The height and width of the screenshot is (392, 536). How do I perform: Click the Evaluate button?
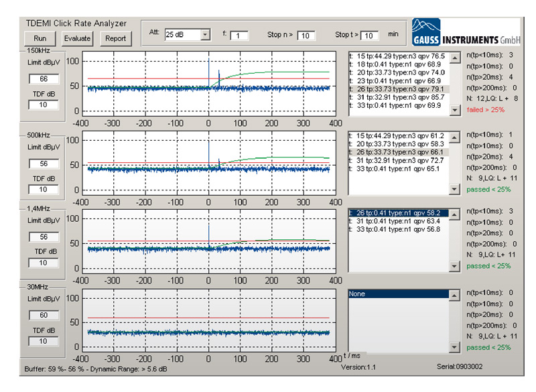pos(76,38)
